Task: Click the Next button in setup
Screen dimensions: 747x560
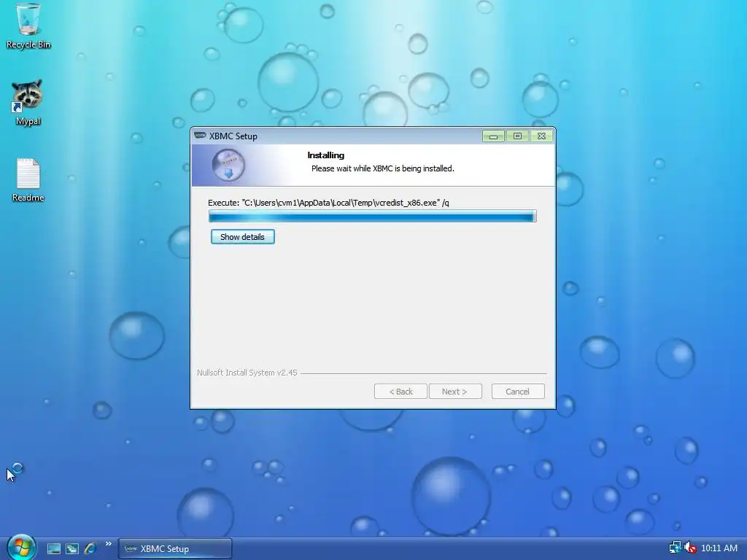Action: [x=455, y=392]
